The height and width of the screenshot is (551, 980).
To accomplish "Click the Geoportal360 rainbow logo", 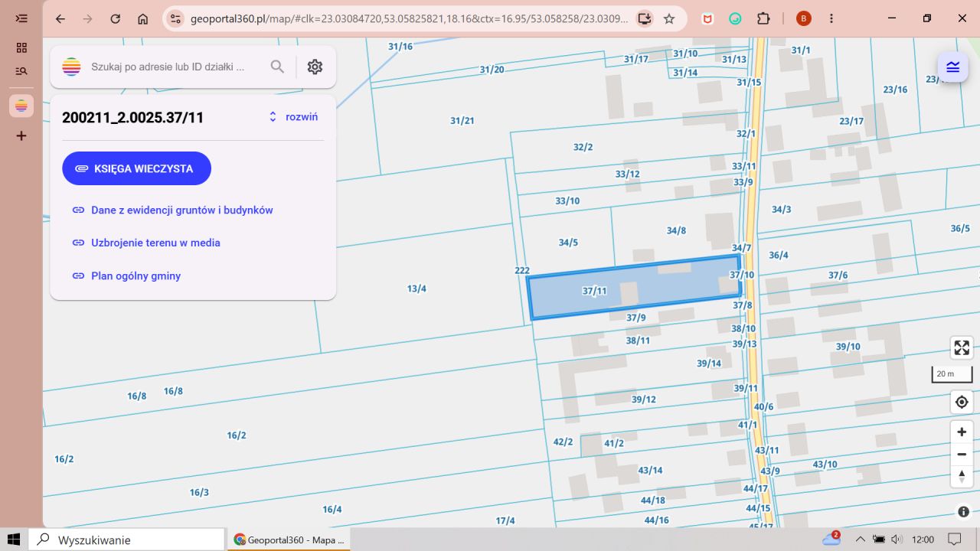I will [x=71, y=67].
